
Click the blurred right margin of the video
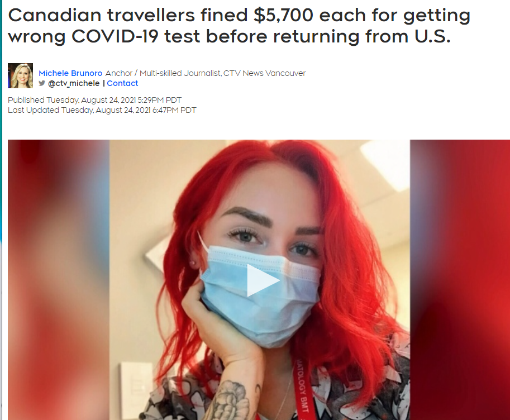460,280
